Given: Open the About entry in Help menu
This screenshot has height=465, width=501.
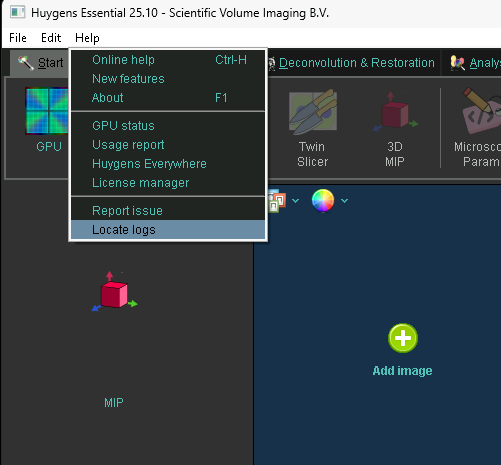Looking at the screenshot, I should click(168, 98).
